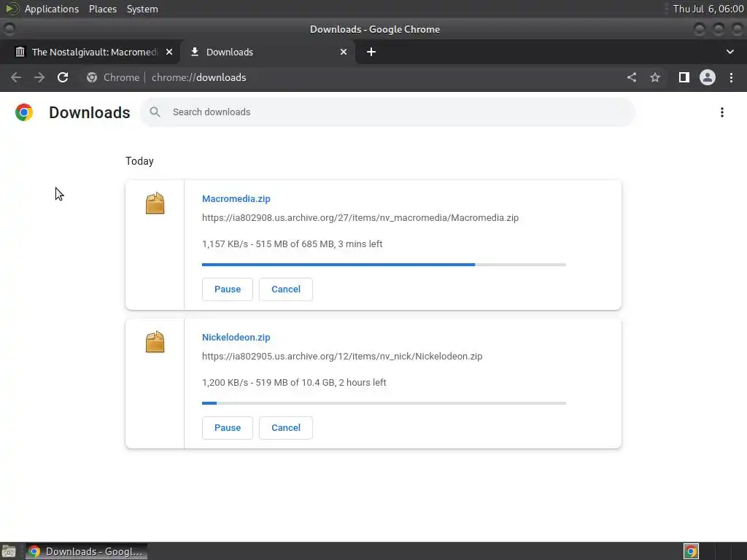The image size is (747, 560).
Task: Bookmark this tab with the star icon
Action: tap(655, 77)
